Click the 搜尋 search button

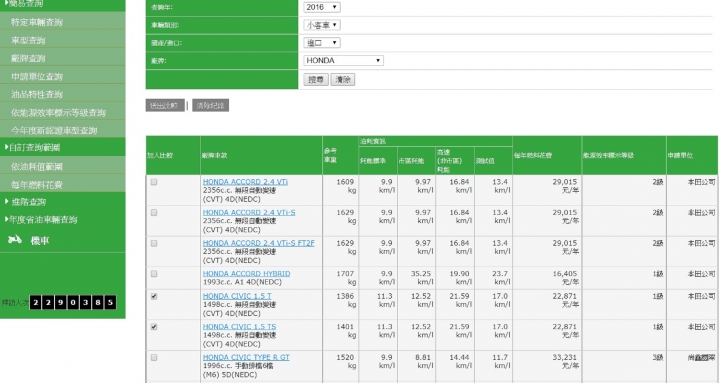[x=316, y=79]
